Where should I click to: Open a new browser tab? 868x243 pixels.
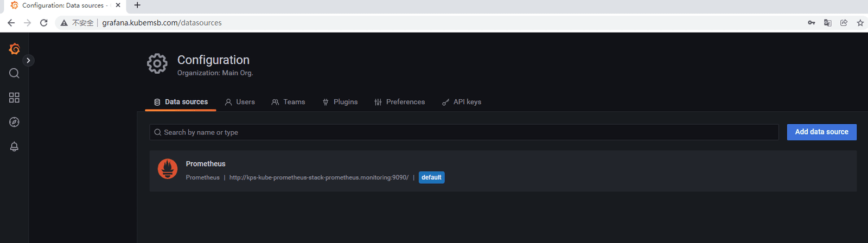(137, 5)
